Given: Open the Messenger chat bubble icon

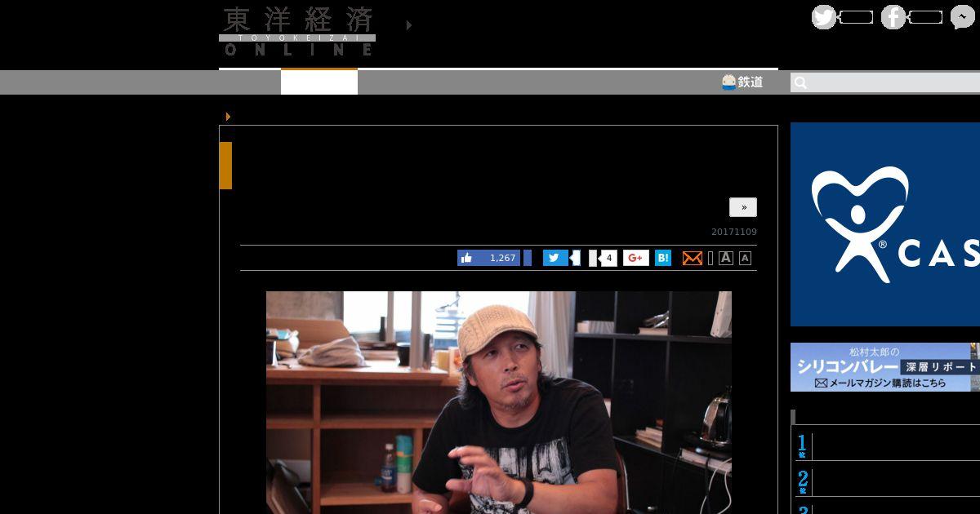Looking at the screenshot, I should tap(963, 17).
